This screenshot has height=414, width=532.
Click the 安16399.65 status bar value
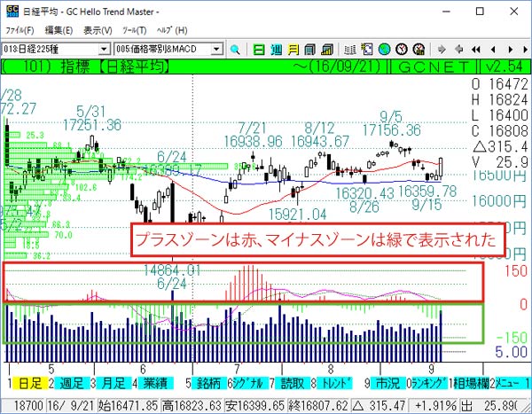point(255,405)
